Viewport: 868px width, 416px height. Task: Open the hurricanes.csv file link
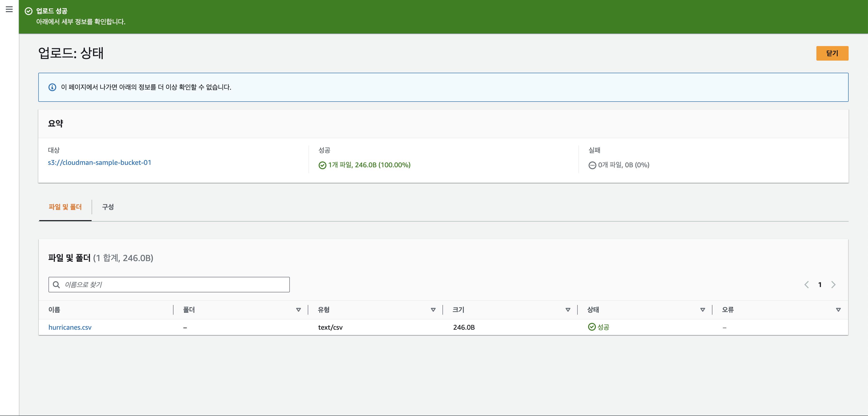tap(70, 327)
